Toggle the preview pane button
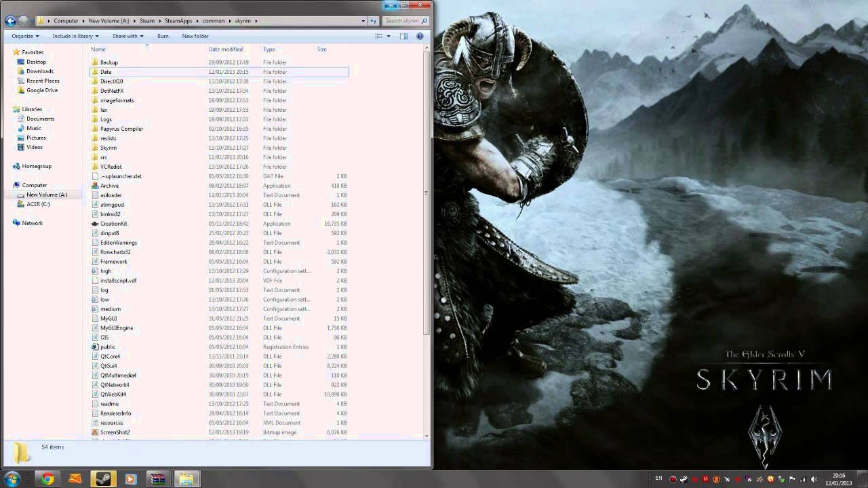 [403, 36]
